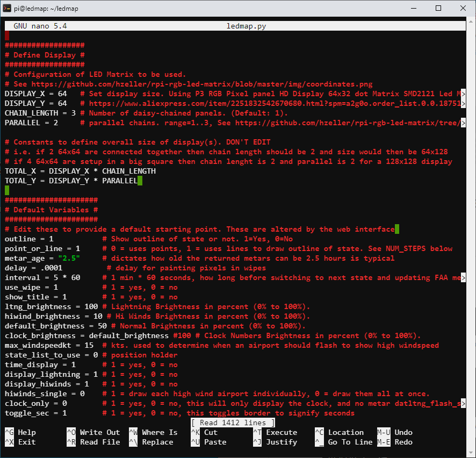Click the 'display_hiwinds = 1' line

click(47, 384)
